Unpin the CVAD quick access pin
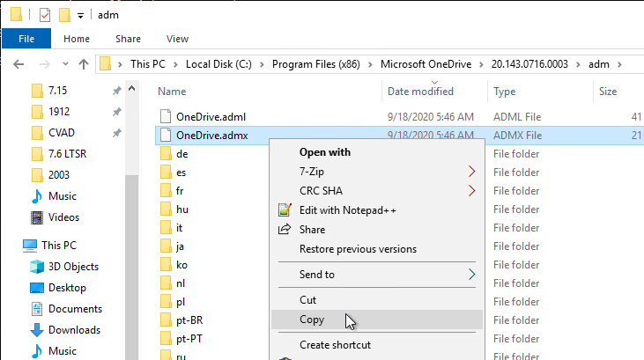The height and width of the screenshot is (360, 644). click(x=117, y=133)
